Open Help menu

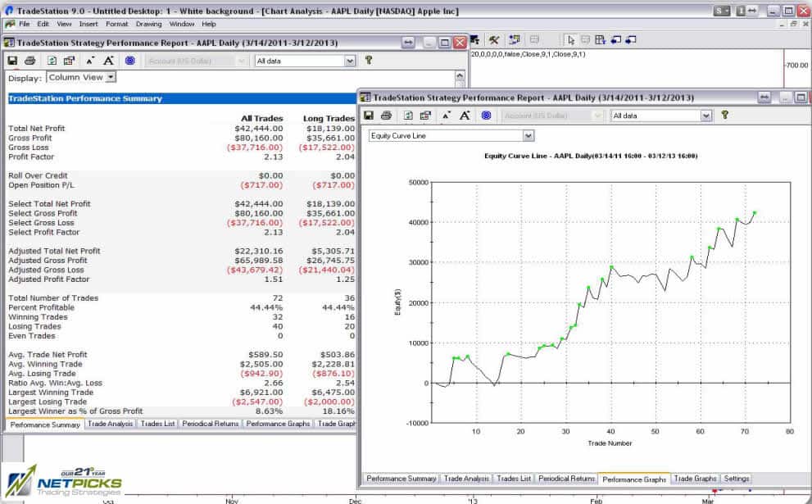tap(209, 24)
